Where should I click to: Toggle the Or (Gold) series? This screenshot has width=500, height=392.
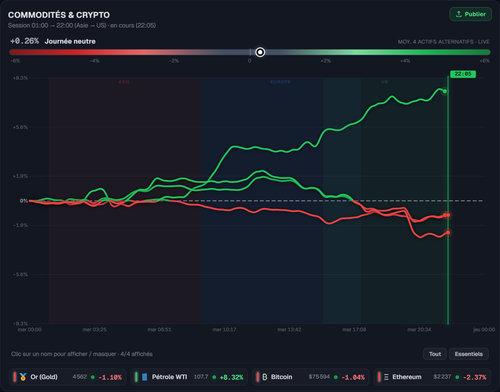pyautogui.click(x=68, y=377)
